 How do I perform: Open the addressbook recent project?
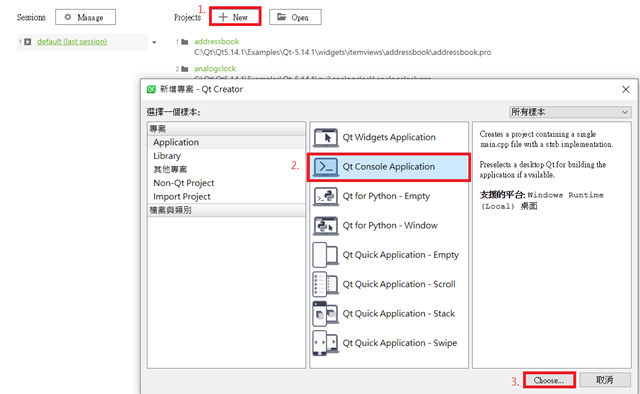tap(217, 41)
